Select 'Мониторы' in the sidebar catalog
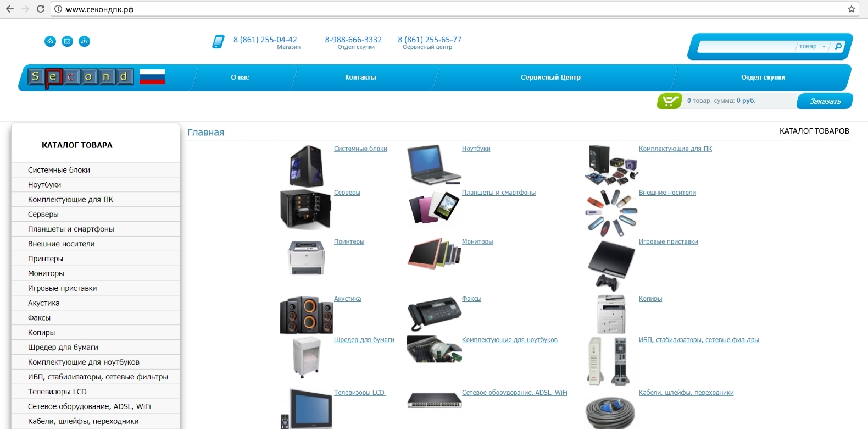The height and width of the screenshot is (429, 868). [96, 273]
